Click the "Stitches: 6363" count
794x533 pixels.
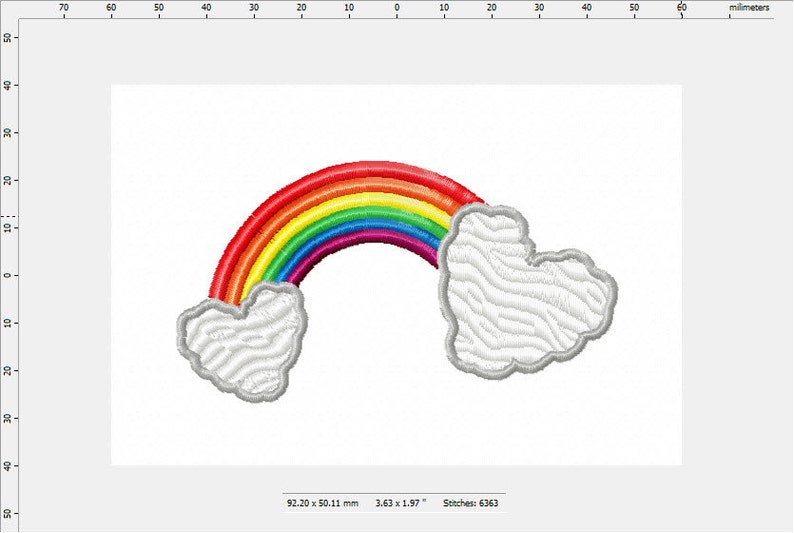[470, 503]
